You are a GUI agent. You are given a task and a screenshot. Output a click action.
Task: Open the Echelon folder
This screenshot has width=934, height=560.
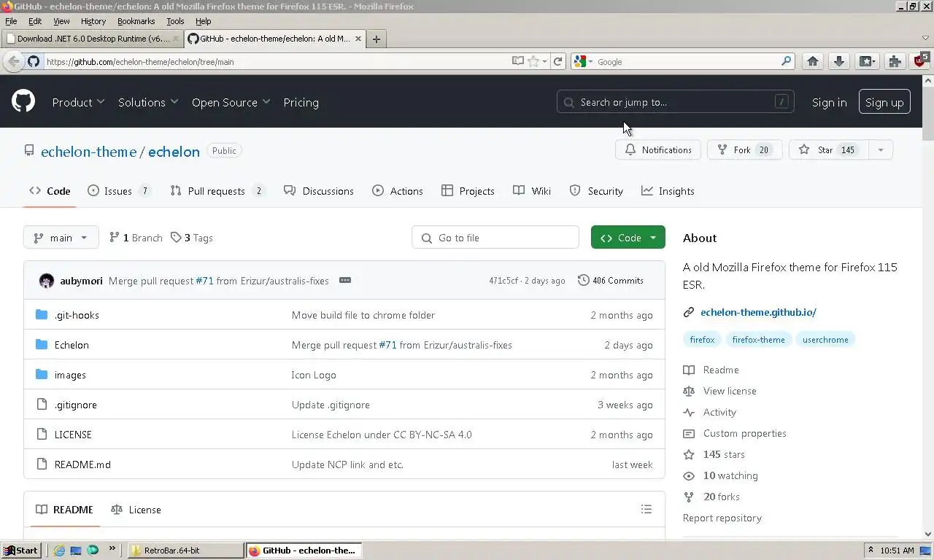(72, 345)
